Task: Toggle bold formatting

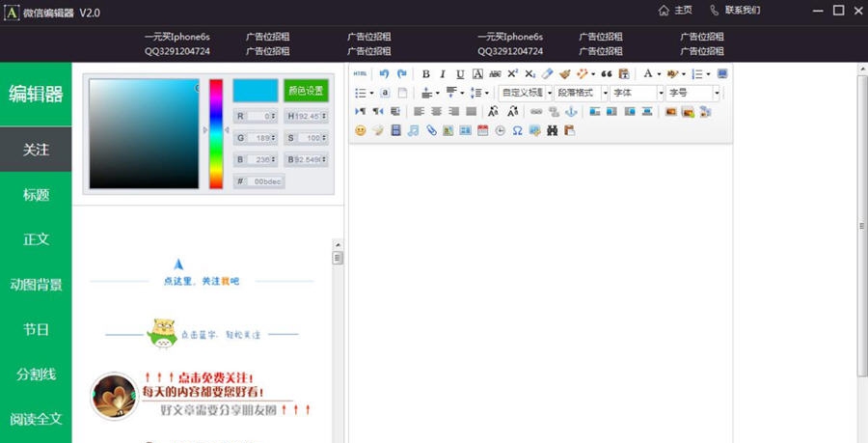Action: point(425,73)
